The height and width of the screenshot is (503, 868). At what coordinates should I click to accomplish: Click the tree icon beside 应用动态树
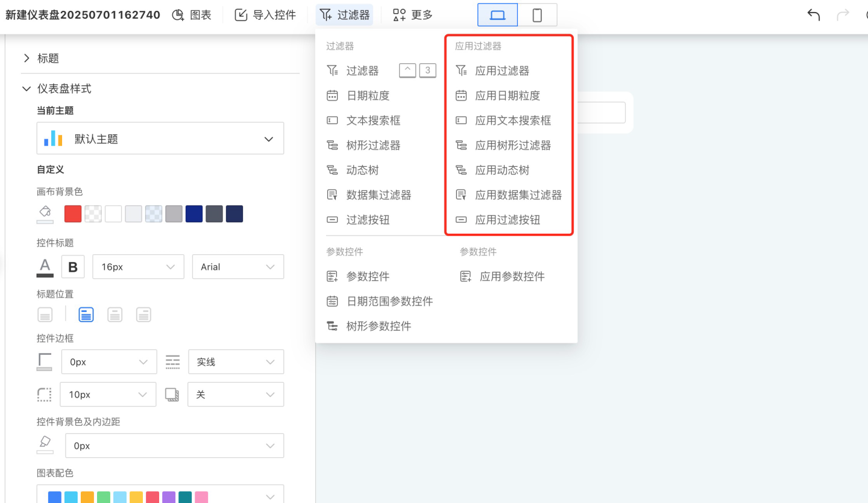pyautogui.click(x=461, y=170)
